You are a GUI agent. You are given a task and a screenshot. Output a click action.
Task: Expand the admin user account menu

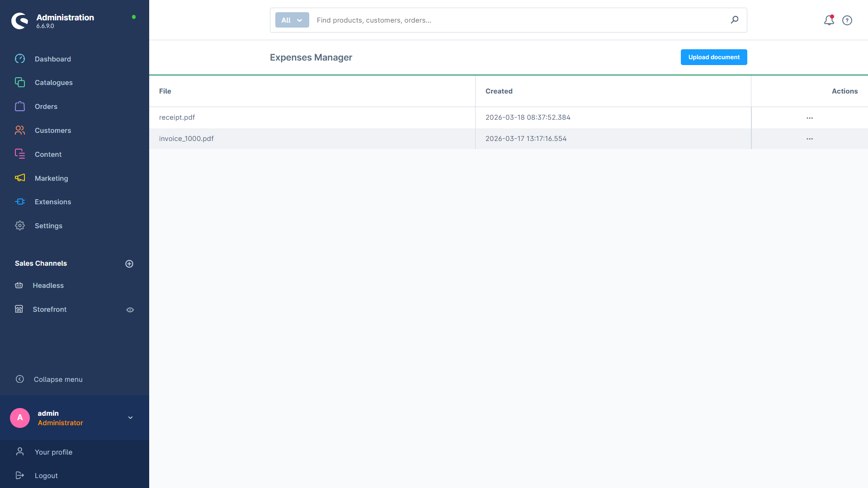click(x=130, y=418)
